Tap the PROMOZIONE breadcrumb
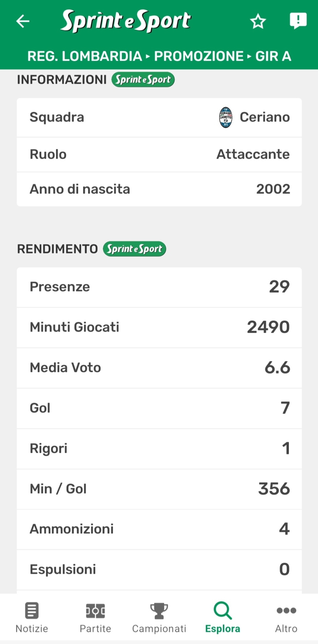 (199, 56)
